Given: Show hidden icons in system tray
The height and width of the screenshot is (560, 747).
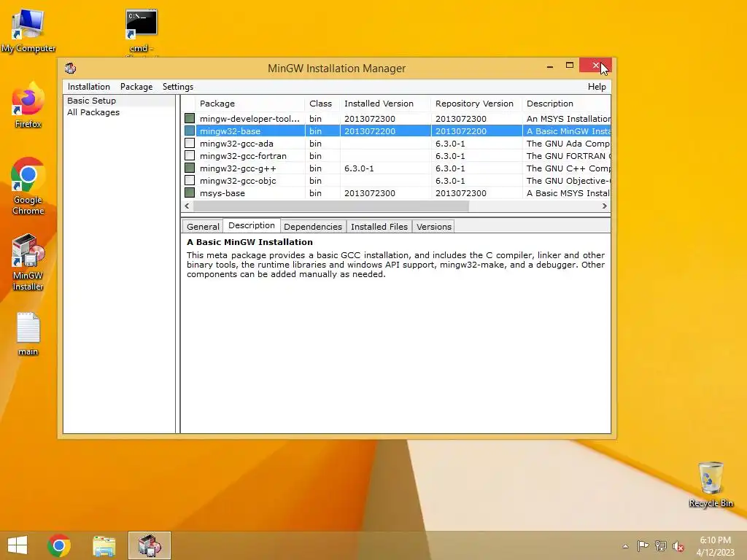Looking at the screenshot, I should click(625, 546).
